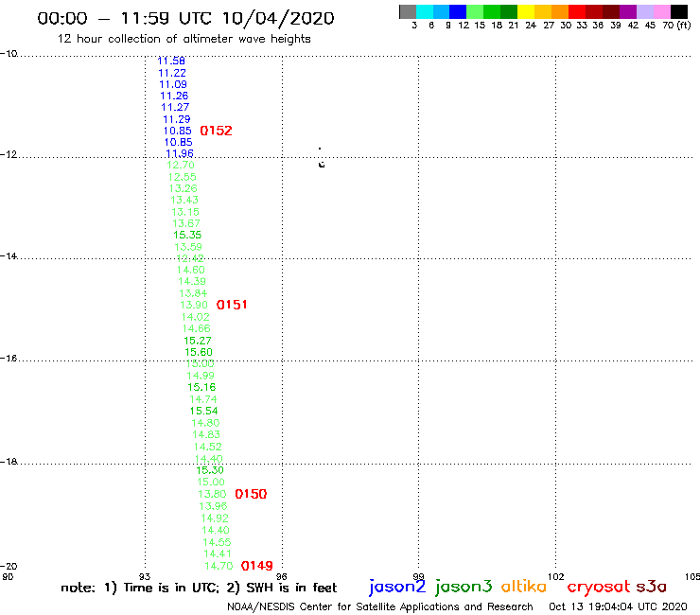This screenshot has height=615, width=700.
Task: Click wave height value 14.66
Action: tap(196, 328)
